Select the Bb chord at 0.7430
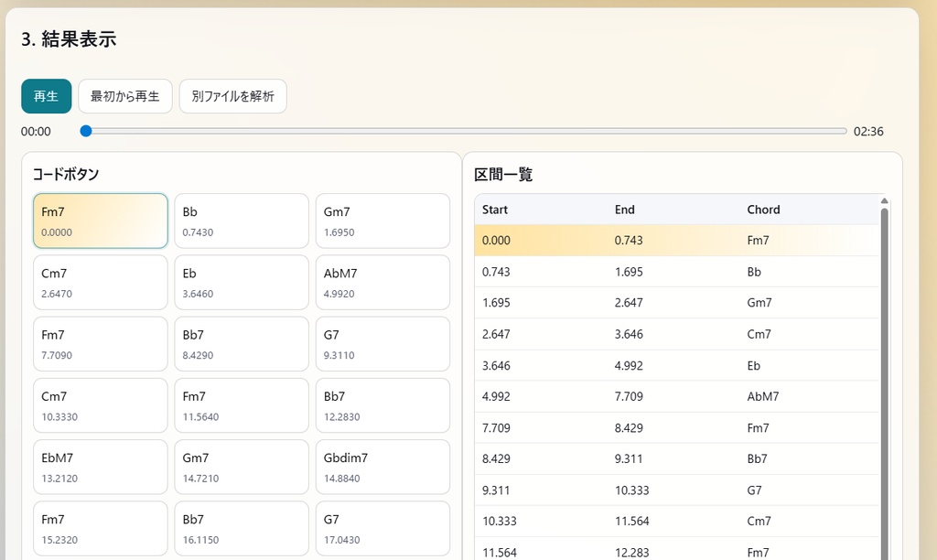This screenshot has width=937, height=560. point(241,221)
